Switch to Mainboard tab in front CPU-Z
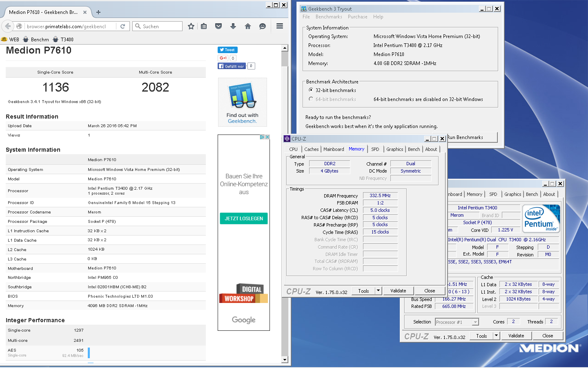 click(334, 149)
